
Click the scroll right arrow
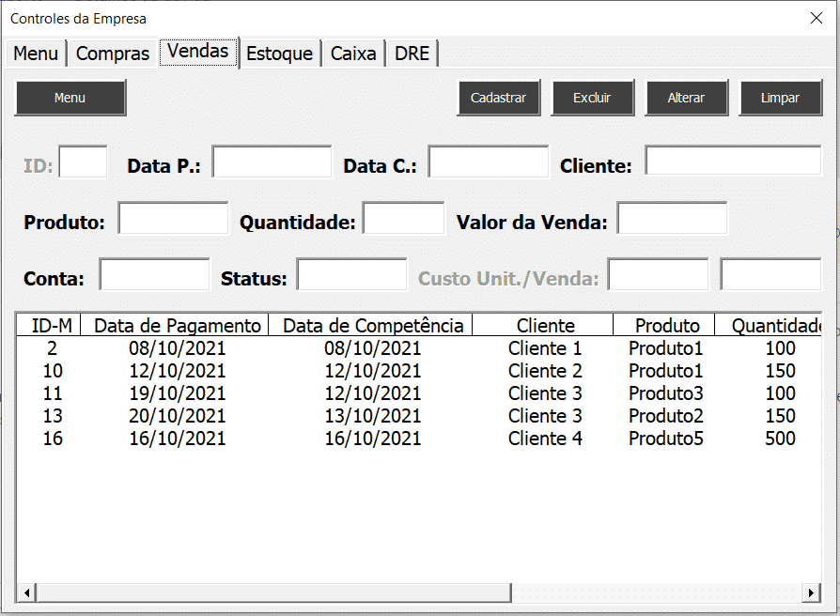pos(811,593)
